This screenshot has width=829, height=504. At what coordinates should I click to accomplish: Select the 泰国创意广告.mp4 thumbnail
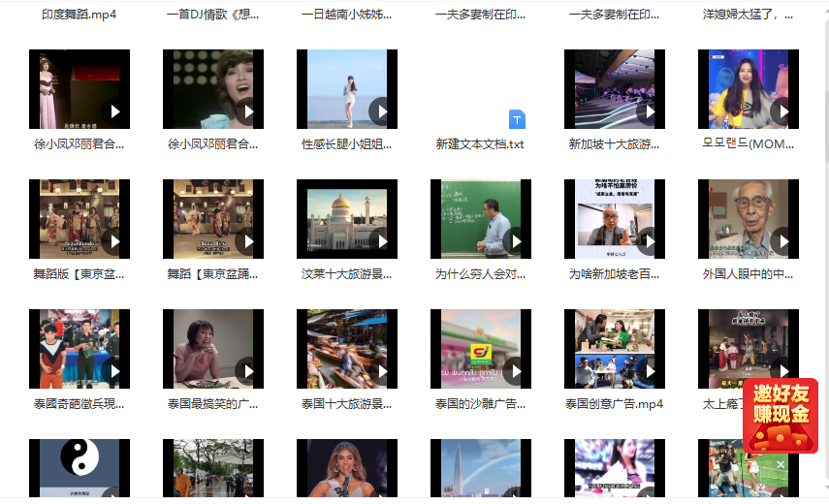615,349
